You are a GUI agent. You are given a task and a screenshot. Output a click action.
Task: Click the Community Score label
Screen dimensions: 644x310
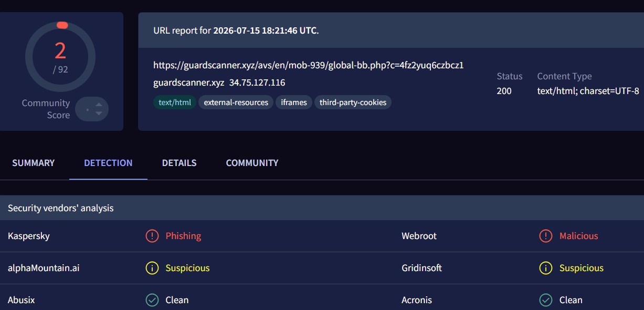pyautogui.click(x=46, y=109)
